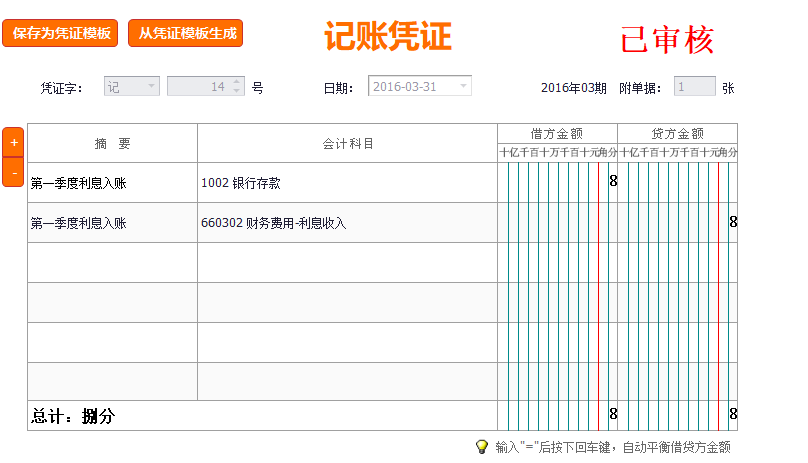Decrease voucher number with down arrow
Screen dimensions: 808x463
point(236,91)
